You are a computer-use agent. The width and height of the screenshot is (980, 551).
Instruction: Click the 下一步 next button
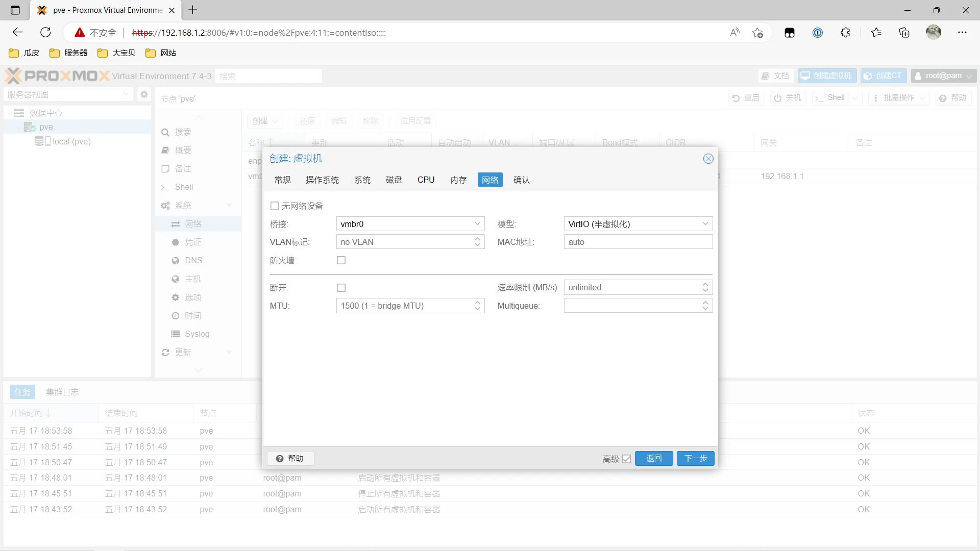[x=695, y=459]
